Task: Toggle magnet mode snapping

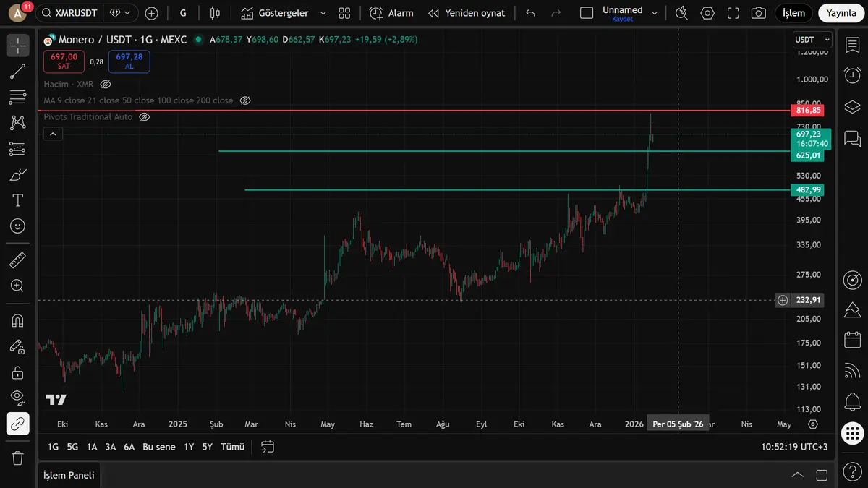Action: pos(17,320)
